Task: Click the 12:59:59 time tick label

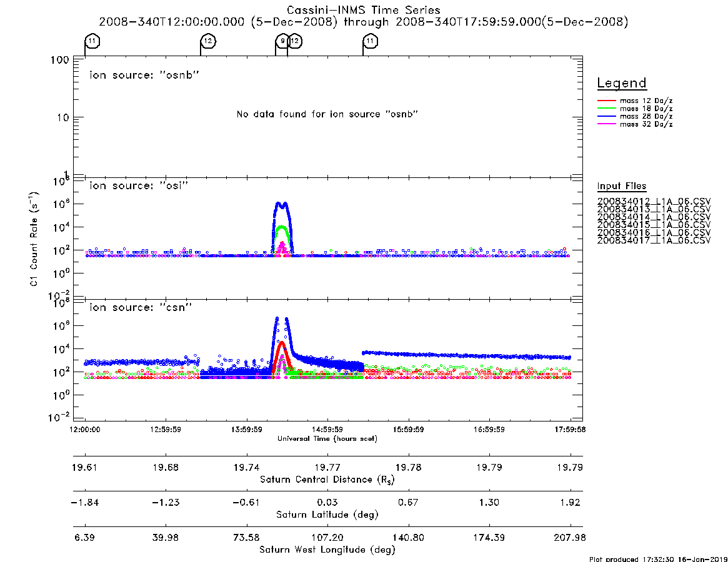Action: pyautogui.click(x=166, y=430)
